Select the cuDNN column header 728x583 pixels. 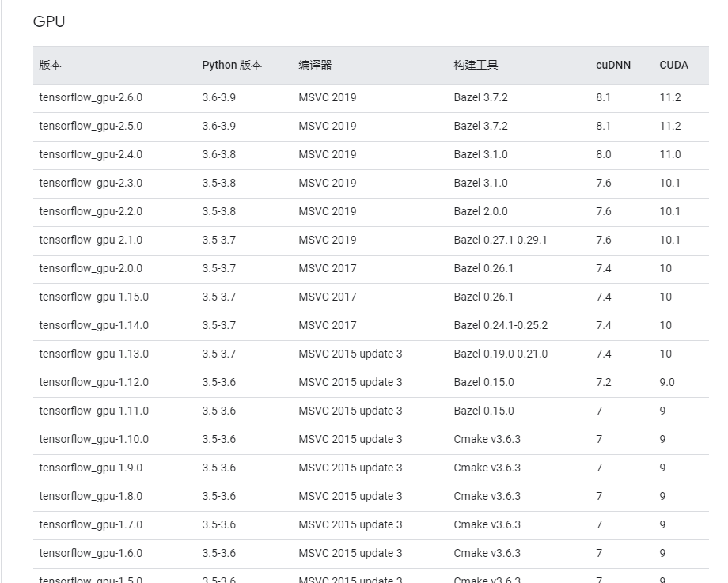pos(612,65)
